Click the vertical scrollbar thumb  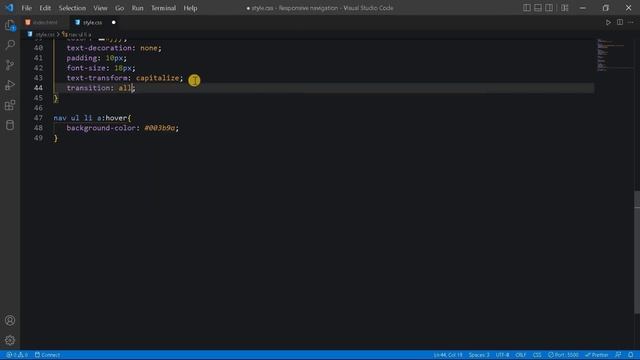(637, 252)
